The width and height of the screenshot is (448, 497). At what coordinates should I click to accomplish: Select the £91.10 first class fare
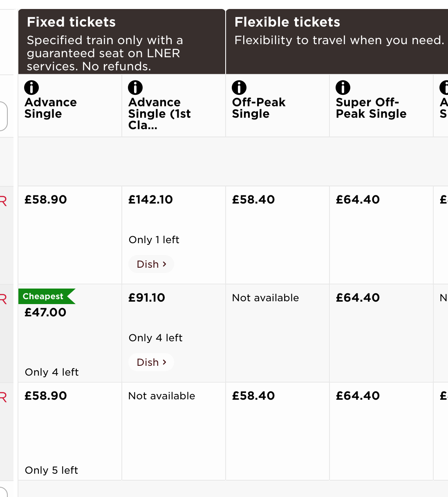tap(174, 333)
